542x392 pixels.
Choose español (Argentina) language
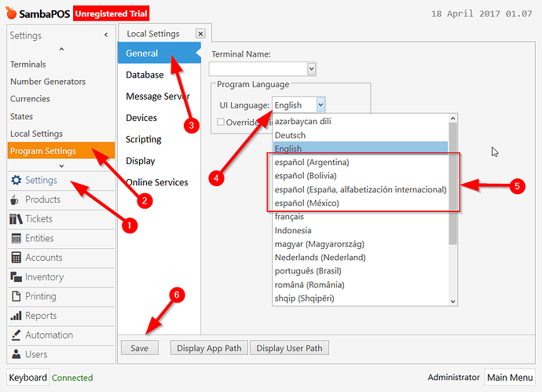(361, 162)
